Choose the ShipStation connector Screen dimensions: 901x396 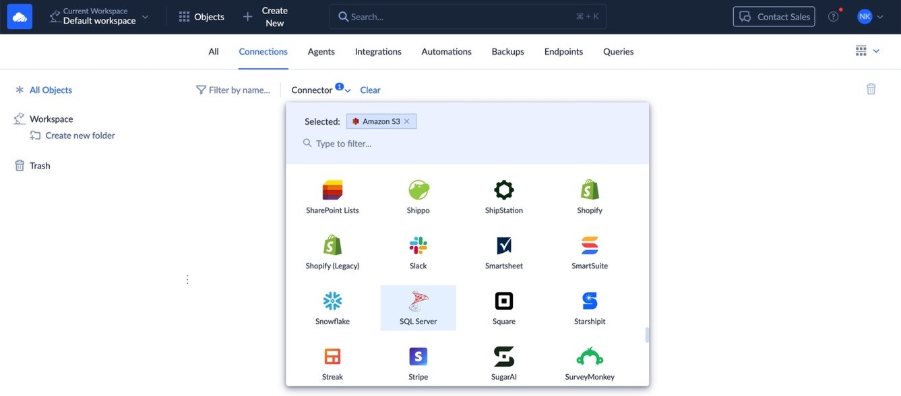click(504, 197)
